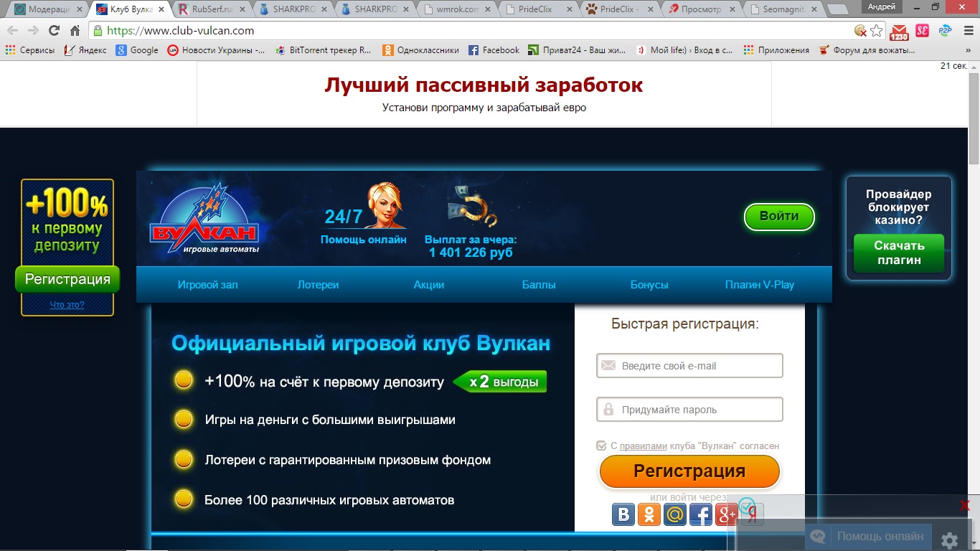Click the browser back arrow
The width and height of the screenshot is (980, 551).
click(12, 31)
